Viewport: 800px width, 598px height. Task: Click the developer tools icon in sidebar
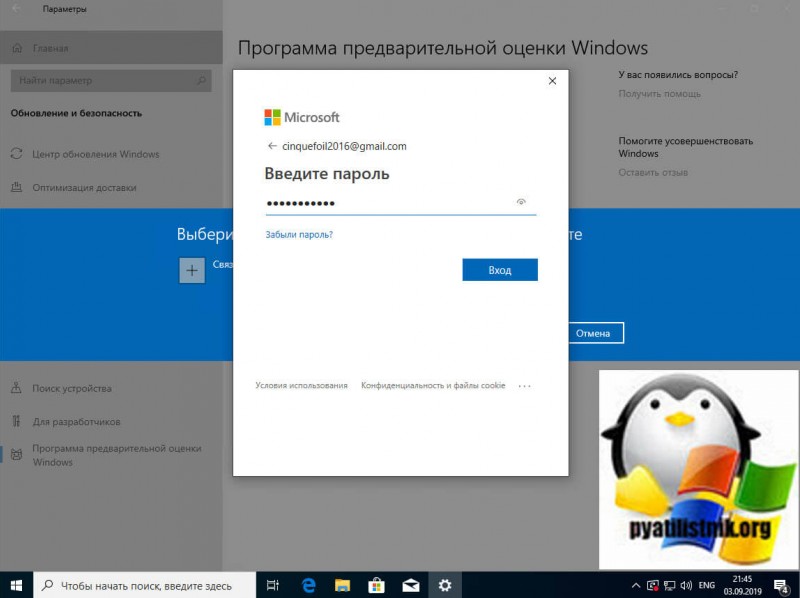[x=16, y=421]
